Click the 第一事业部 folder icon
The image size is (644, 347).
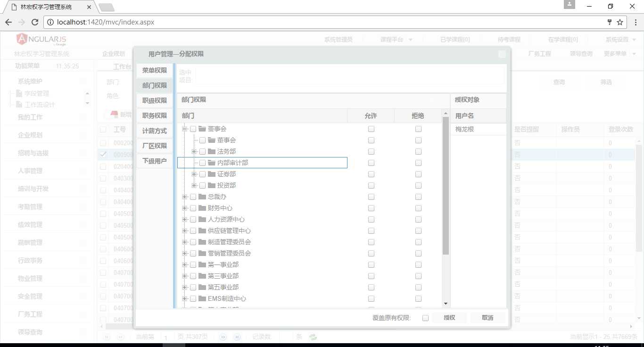[x=202, y=264]
